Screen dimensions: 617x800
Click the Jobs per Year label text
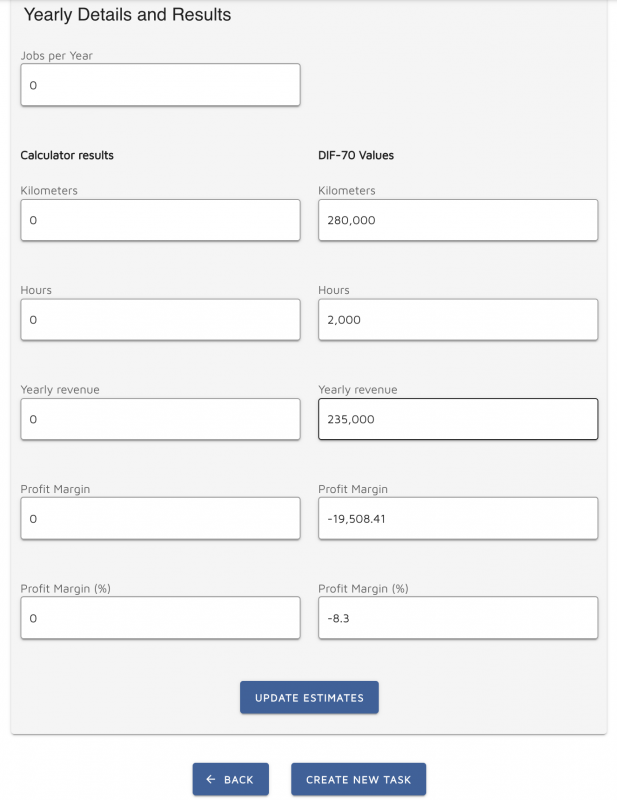57,56
